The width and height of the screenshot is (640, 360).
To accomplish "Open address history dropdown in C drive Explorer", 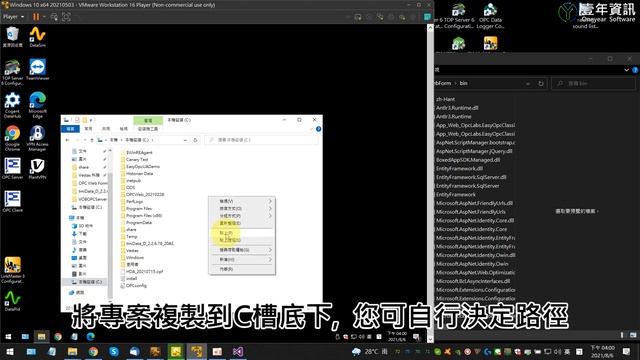I will pos(185,140).
